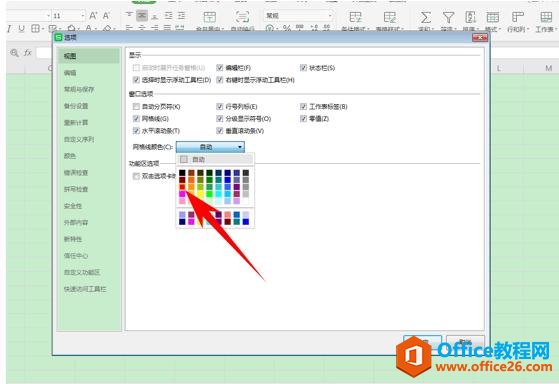The width and height of the screenshot is (559, 384).
Task: Pick the cyan color swatch
Action: click(219, 194)
